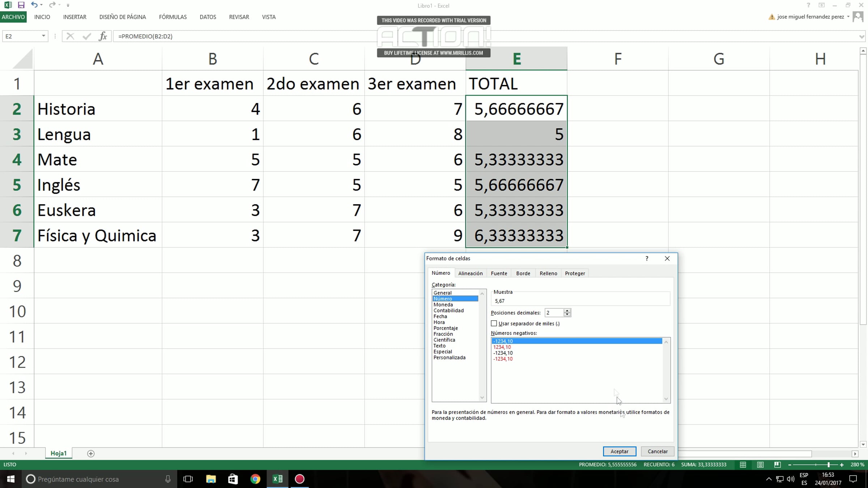Select the red 1234,10 negative number format
Viewport: 868px width, 488px height.
click(x=502, y=347)
